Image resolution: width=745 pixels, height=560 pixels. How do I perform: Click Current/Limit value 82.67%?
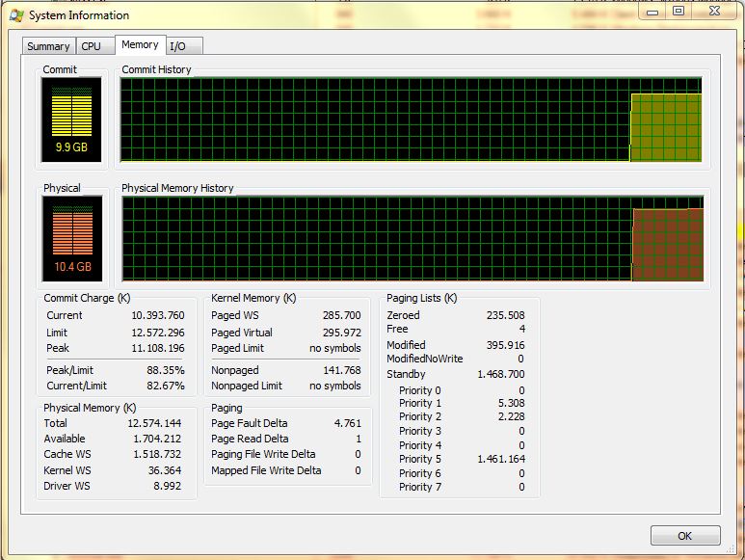[166, 386]
